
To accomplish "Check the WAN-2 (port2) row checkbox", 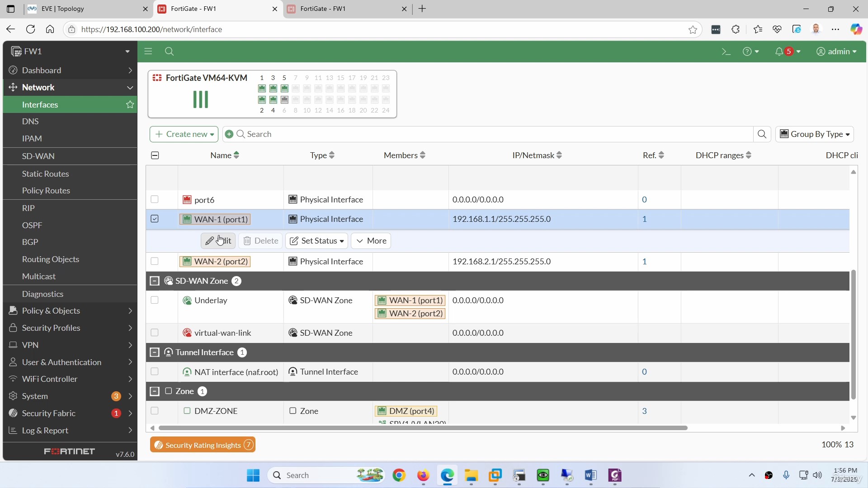I will click(x=155, y=261).
